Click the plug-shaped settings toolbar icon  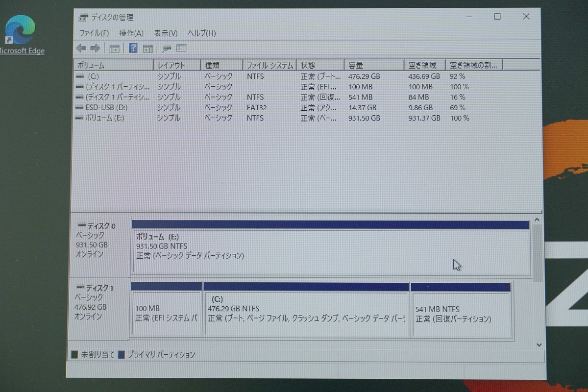point(167,49)
